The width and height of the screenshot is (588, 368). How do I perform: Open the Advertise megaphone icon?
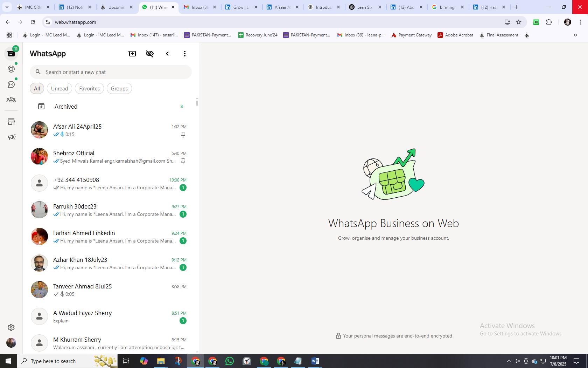(x=12, y=137)
